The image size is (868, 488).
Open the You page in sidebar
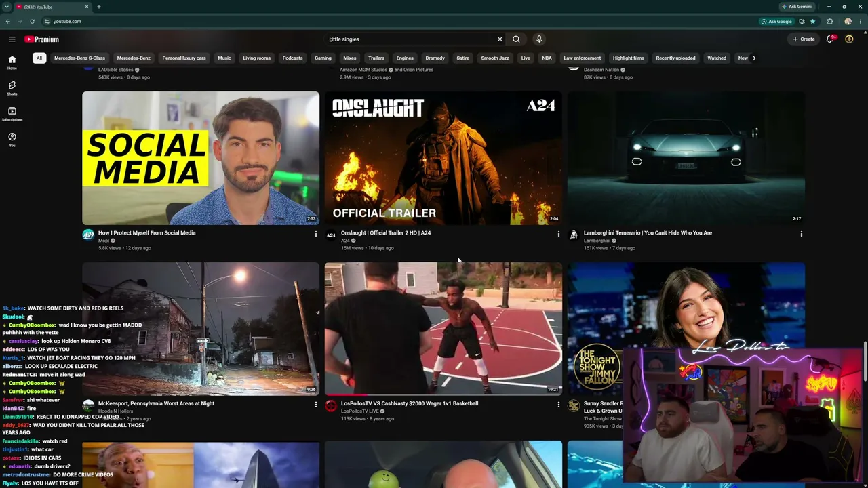coord(12,140)
